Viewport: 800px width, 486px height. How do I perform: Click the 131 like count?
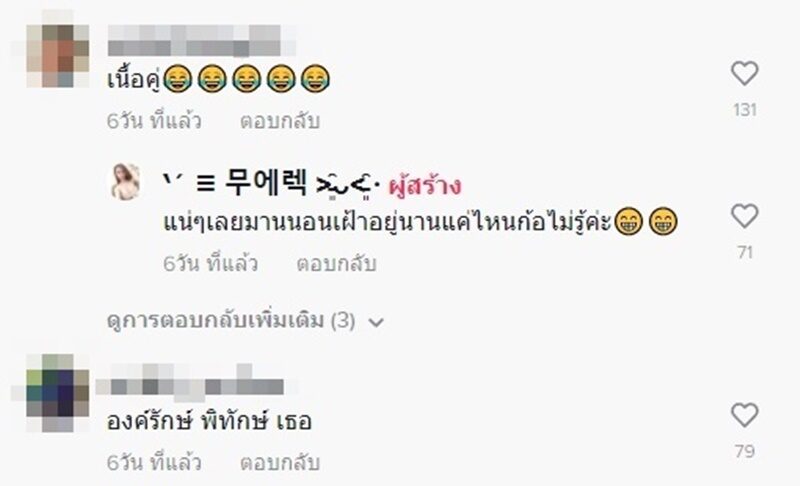click(x=744, y=110)
